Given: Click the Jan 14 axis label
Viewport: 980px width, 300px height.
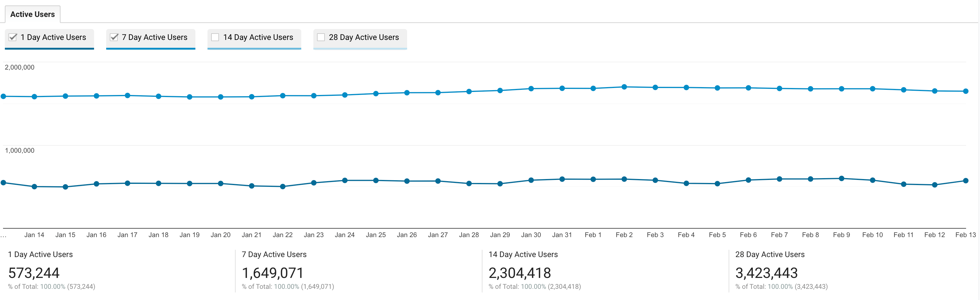Looking at the screenshot, I should (x=34, y=235).
